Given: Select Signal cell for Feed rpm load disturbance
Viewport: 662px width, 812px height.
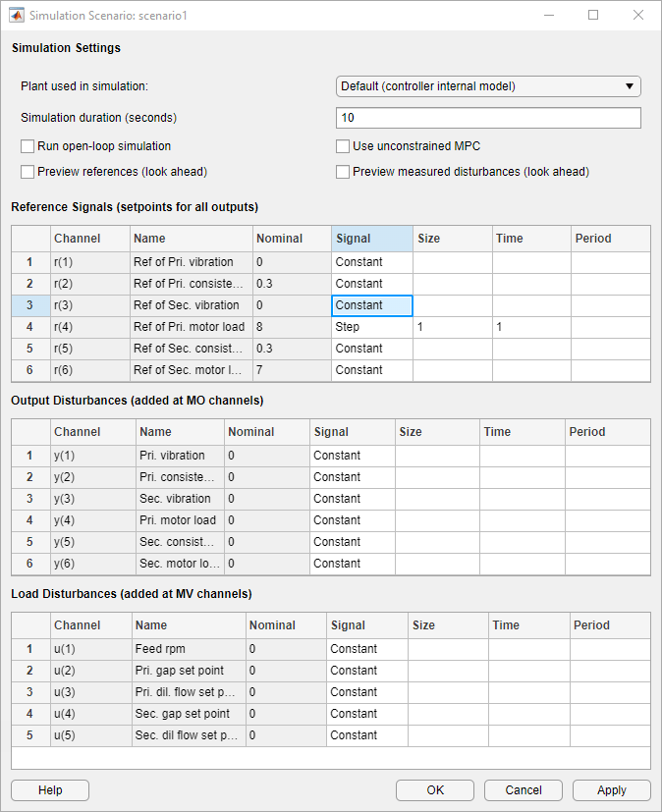Looking at the screenshot, I should click(366, 649).
